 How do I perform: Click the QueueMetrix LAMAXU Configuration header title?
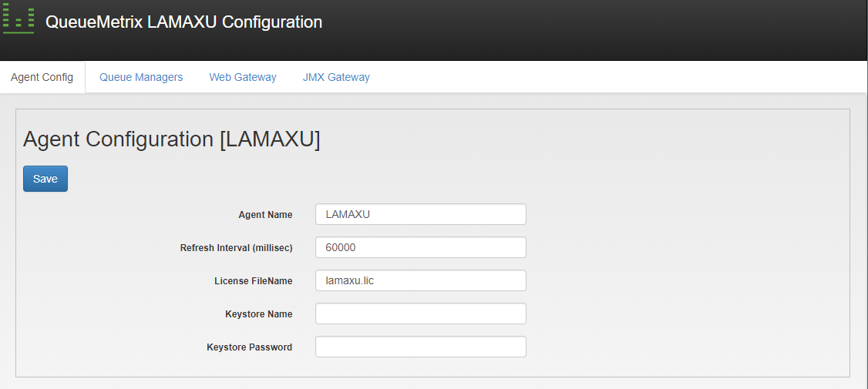[x=183, y=22]
